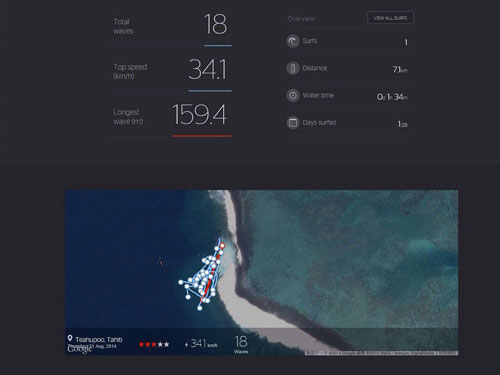Screen dimensions: 500x375
Task: Click the Days surfed count value
Action: 402,124
